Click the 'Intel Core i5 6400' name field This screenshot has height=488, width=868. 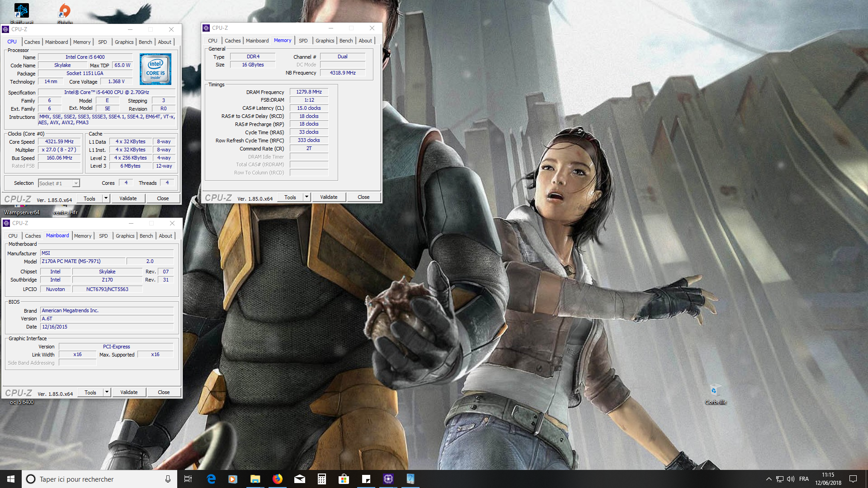pos(85,57)
